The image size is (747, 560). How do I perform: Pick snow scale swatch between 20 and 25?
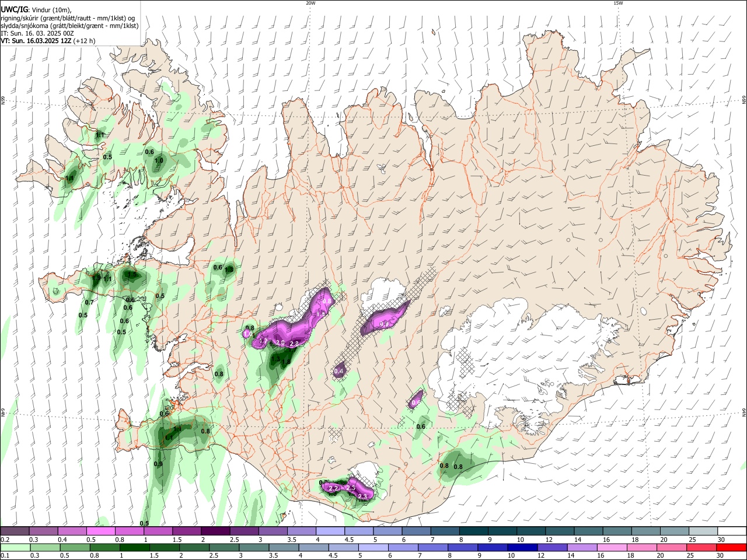coord(675,531)
